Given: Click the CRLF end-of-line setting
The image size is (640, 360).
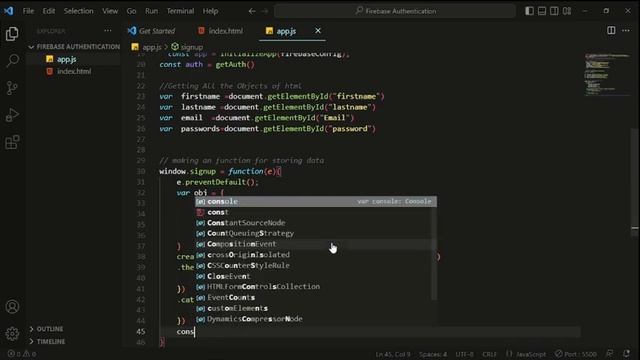Looking at the screenshot, I should [489, 354].
